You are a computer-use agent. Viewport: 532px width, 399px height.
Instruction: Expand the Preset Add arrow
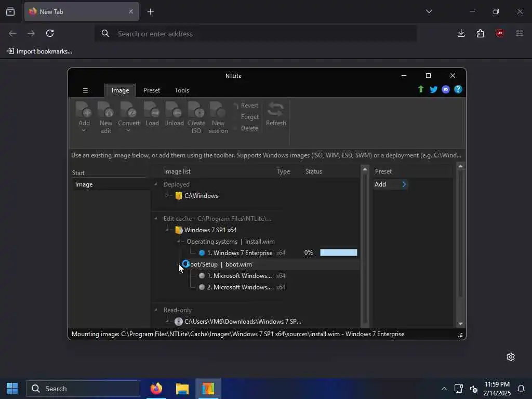click(x=404, y=184)
